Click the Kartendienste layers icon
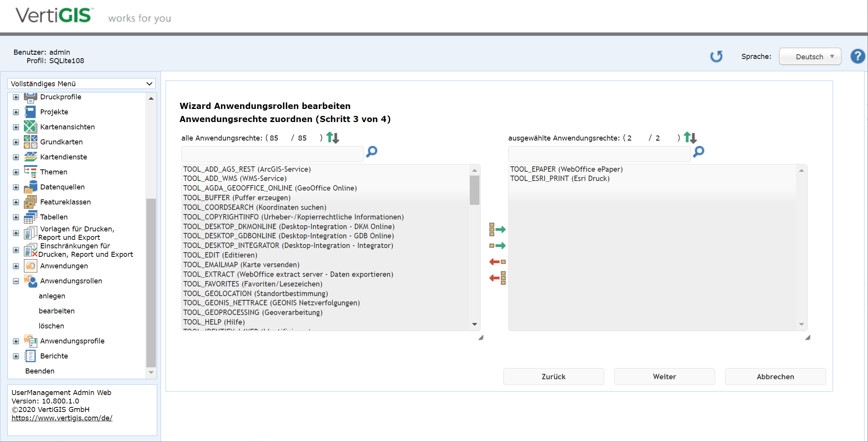 click(30, 157)
